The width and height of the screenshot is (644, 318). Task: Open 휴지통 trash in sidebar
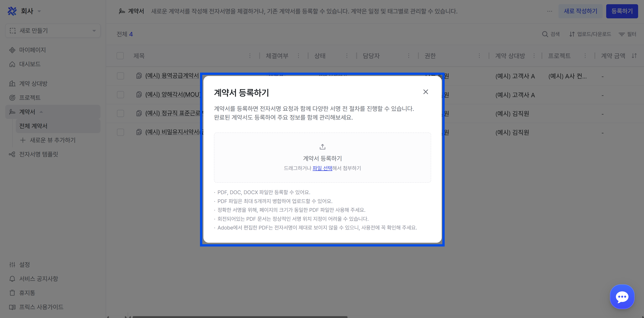[x=27, y=293]
